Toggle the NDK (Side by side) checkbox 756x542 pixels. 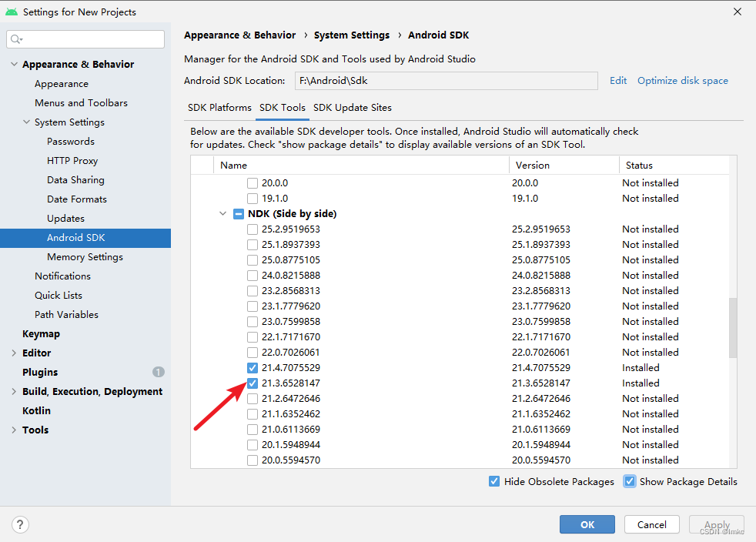click(x=238, y=214)
